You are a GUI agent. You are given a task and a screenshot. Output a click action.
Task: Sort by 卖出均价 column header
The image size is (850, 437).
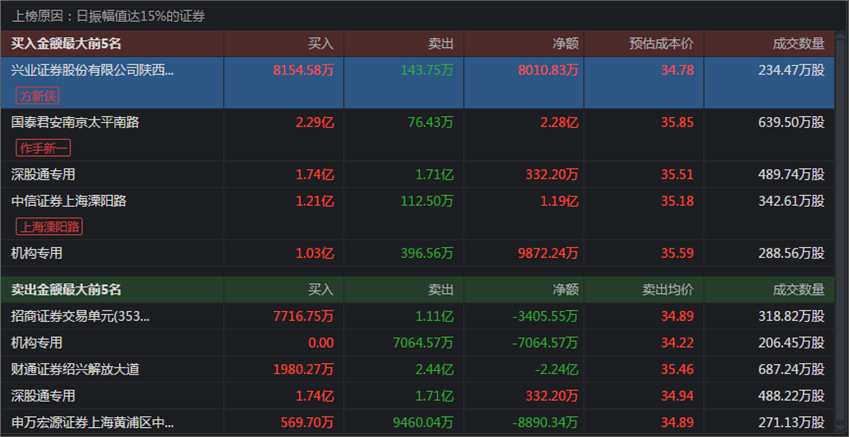click(667, 290)
